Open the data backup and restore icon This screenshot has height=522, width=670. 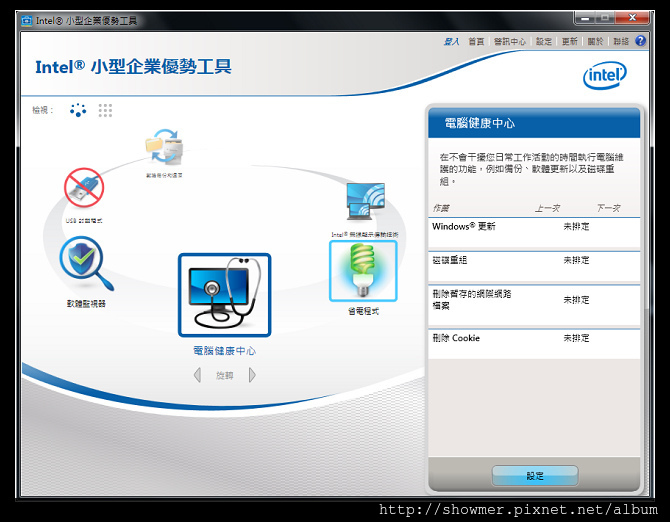pos(165,147)
